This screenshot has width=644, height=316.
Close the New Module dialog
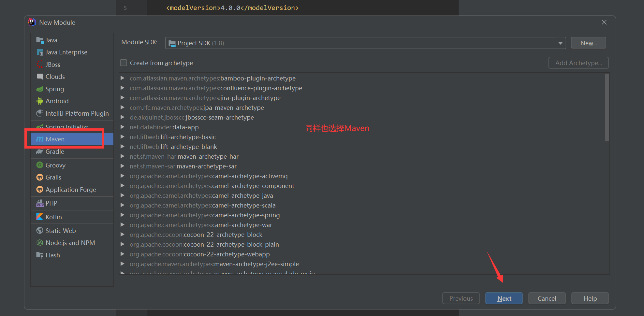[x=604, y=22]
